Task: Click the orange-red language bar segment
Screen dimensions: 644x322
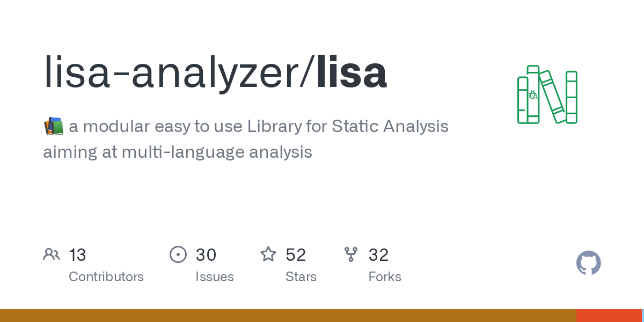Action: pyautogui.click(x=609, y=316)
